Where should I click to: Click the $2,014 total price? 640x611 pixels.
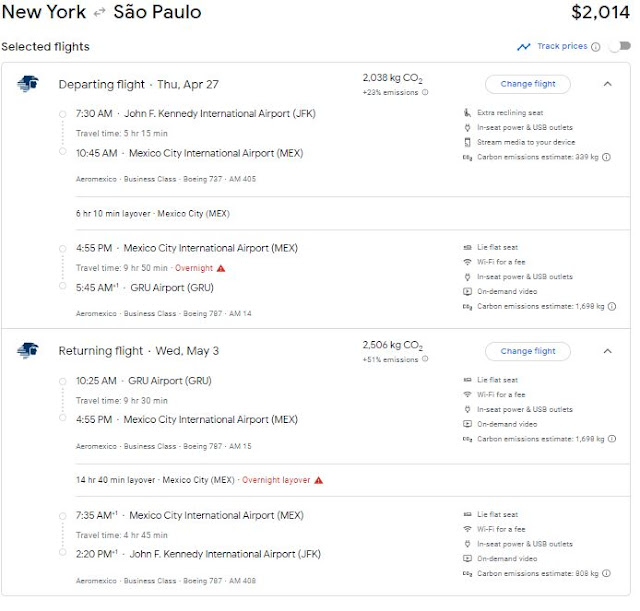(x=596, y=13)
